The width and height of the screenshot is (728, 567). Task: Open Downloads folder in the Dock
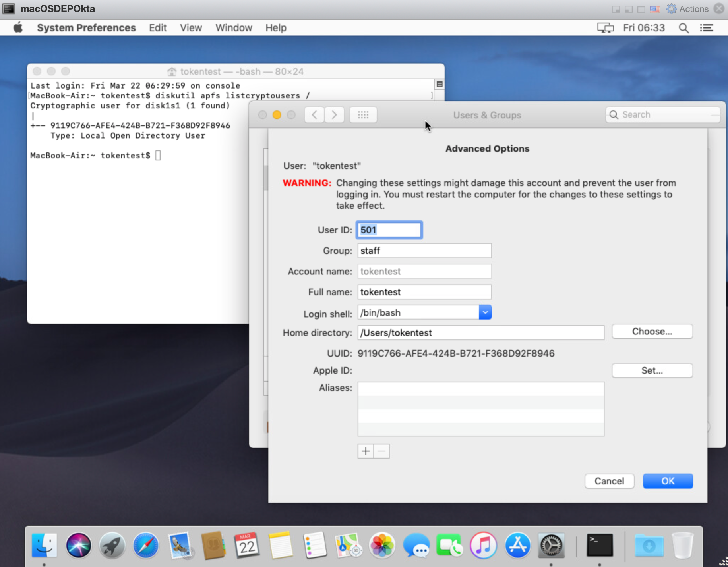click(x=649, y=545)
